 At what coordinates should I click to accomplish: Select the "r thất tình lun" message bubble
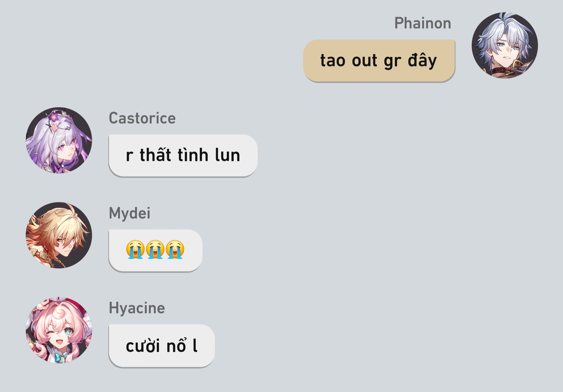point(183,156)
